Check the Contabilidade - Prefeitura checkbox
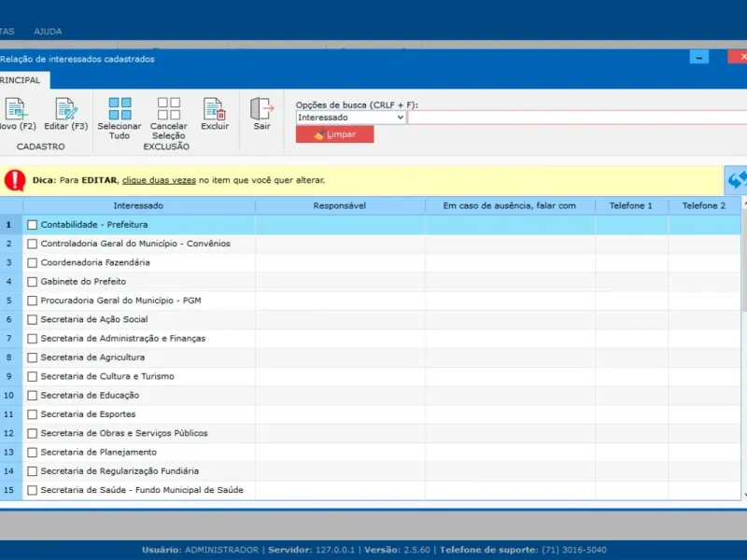This screenshot has width=747, height=560. pos(33,225)
